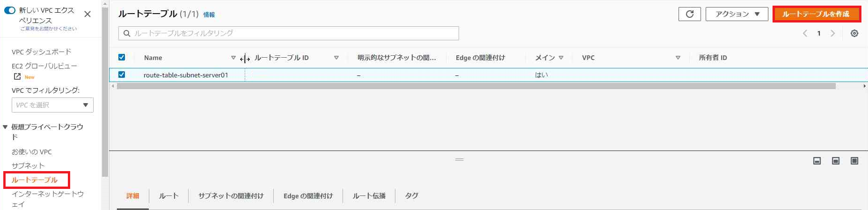Click the table's horizontal scrollbar
The height and width of the screenshot is (210, 868).
click(x=476, y=86)
